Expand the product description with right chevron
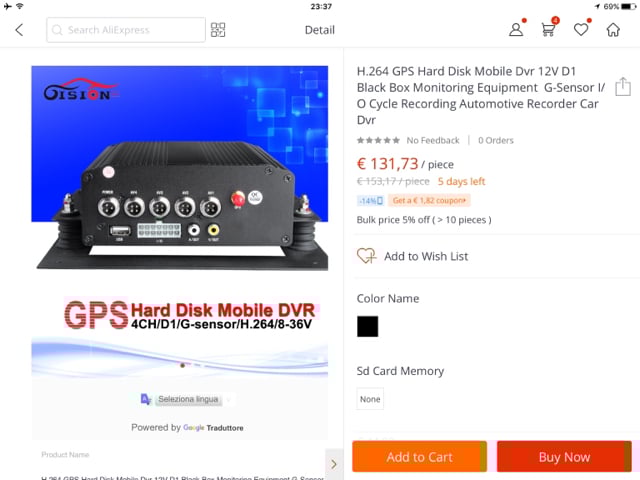 334,464
